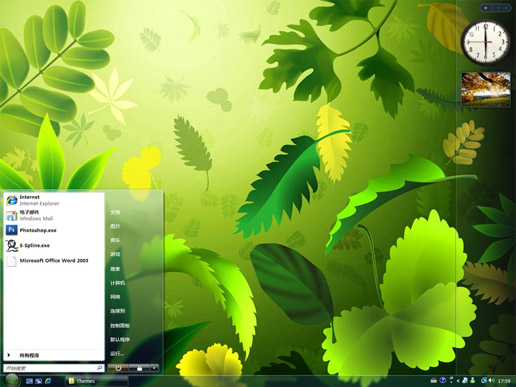Image resolution: width=516 pixels, height=387 pixels.
Task: Click the blue round tray icon
Action: pos(443,380)
